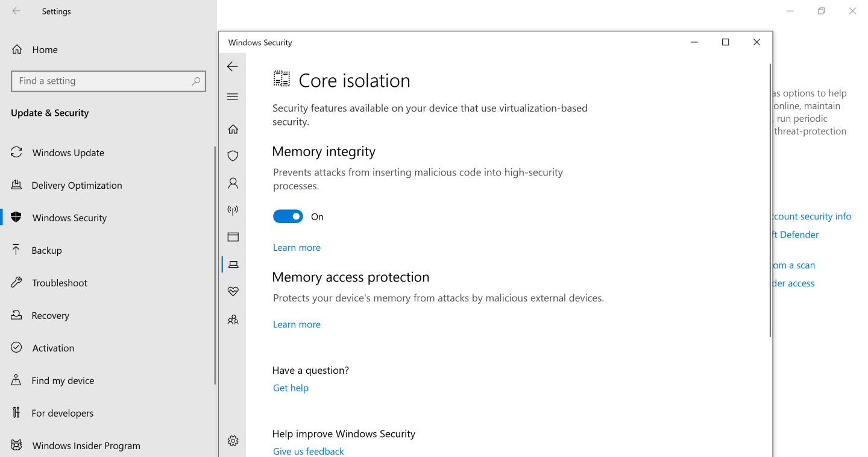Click the Troubleshoot wrench icon
This screenshot has width=868, height=457.
click(x=17, y=283)
